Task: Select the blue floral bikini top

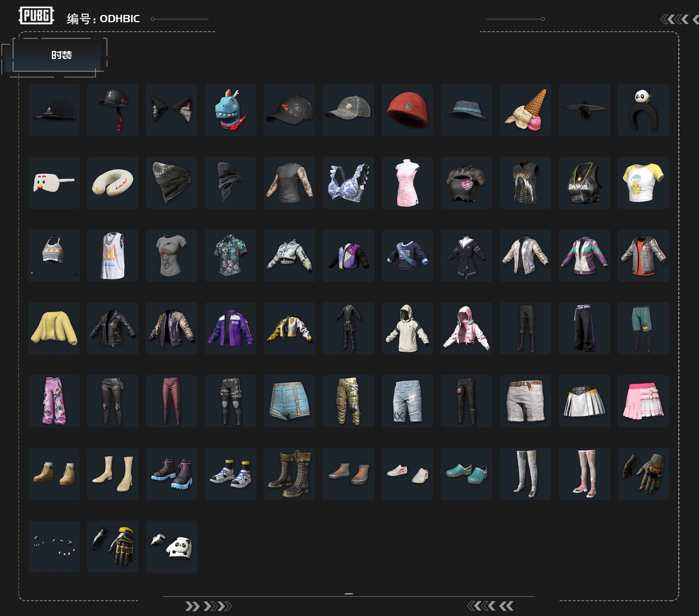Action: tap(348, 183)
